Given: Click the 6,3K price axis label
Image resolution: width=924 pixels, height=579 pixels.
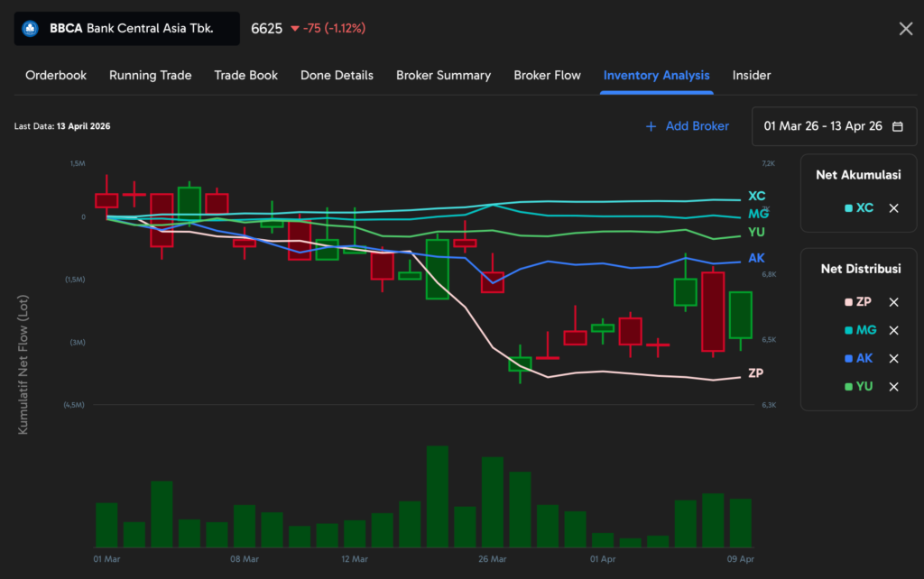Looking at the screenshot, I should pos(769,405).
